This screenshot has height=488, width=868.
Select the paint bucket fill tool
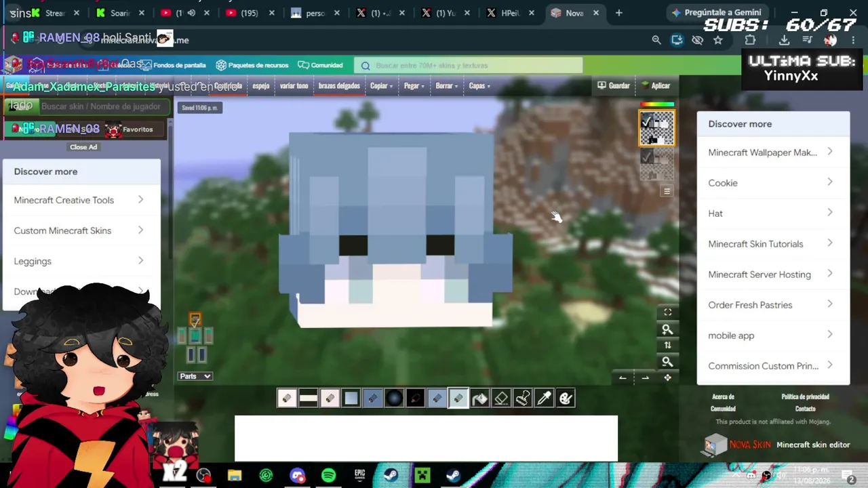click(479, 399)
